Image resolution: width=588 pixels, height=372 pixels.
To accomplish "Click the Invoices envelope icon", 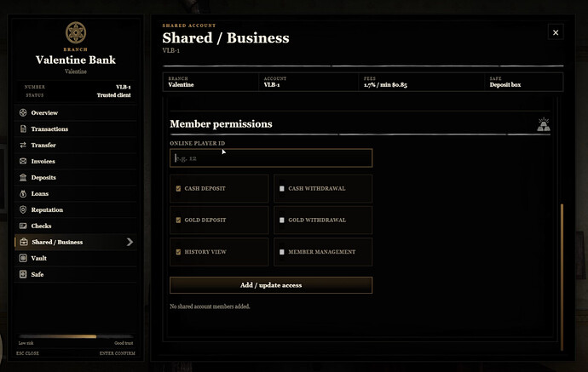I will (23, 161).
